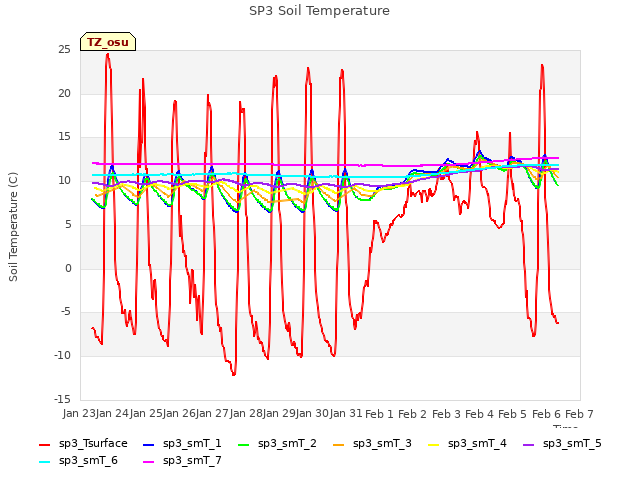640x480 pixels.
Task: Click the Soil Temperature (C) axis label
Action: coord(13,227)
